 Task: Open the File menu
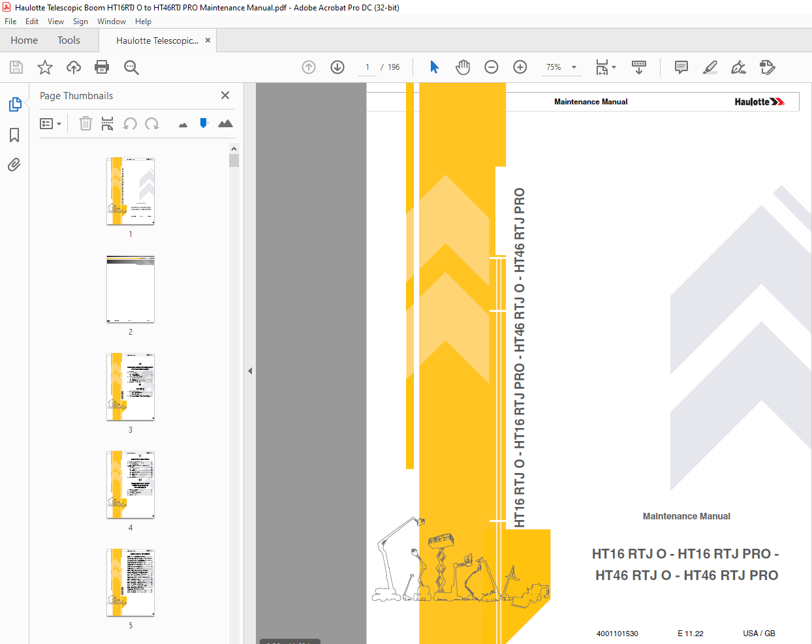point(10,22)
